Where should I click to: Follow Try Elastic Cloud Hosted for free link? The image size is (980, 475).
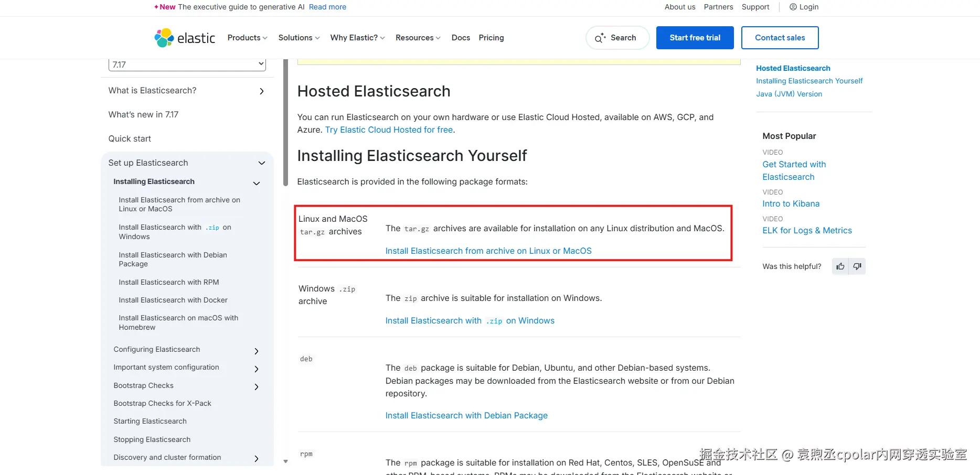(389, 129)
